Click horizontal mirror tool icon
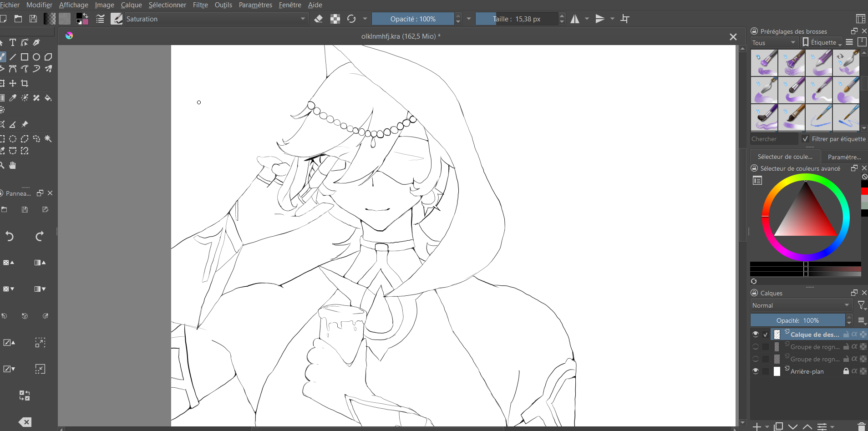Screen dimensions: 868x431 point(575,19)
